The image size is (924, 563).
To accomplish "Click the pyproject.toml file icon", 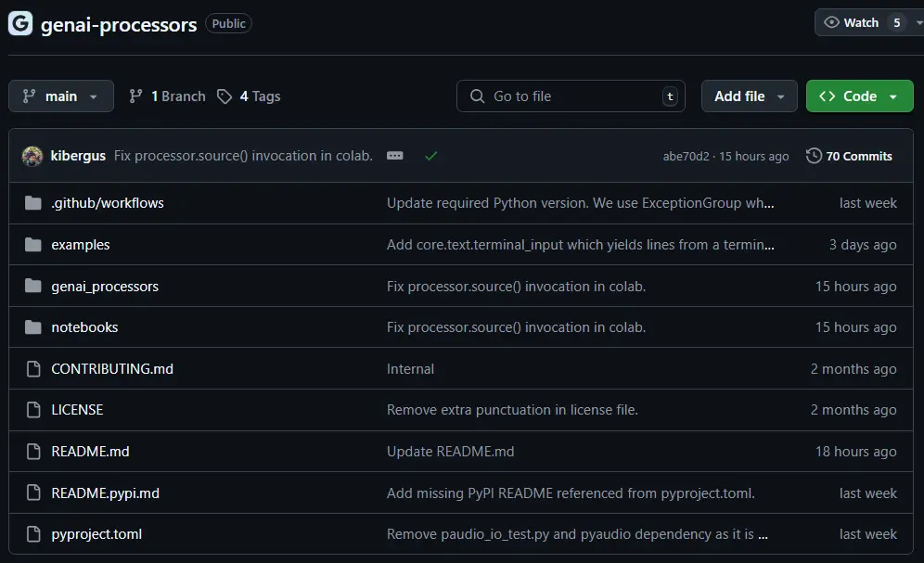I will point(33,534).
